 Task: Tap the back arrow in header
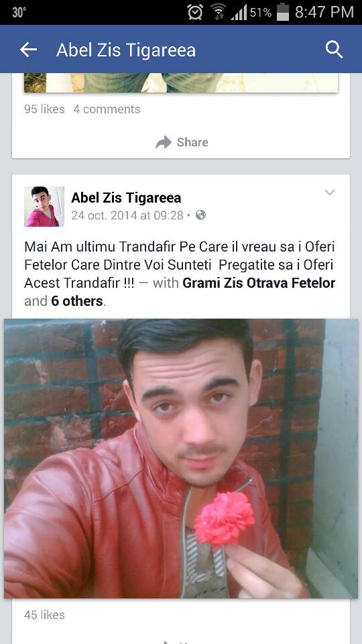tap(28, 50)
